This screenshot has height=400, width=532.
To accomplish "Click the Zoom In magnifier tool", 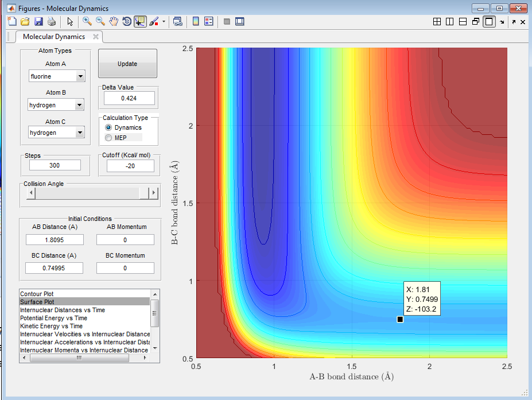I will (87, 21).
